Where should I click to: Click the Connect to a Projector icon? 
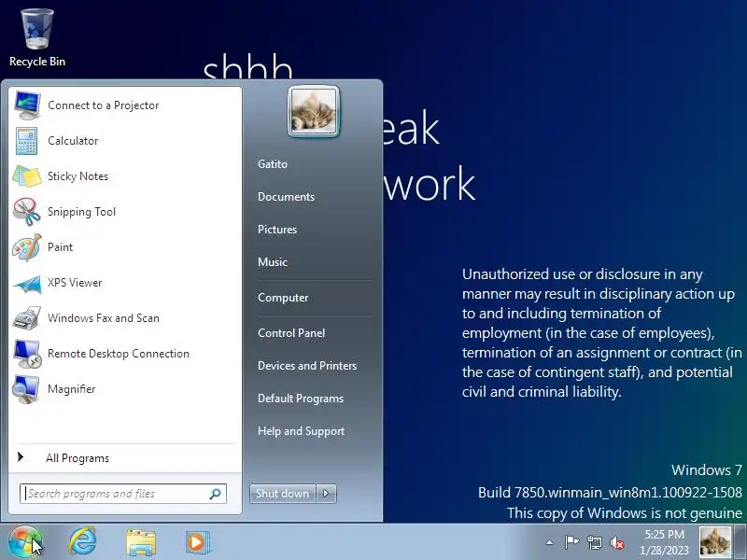27,105
